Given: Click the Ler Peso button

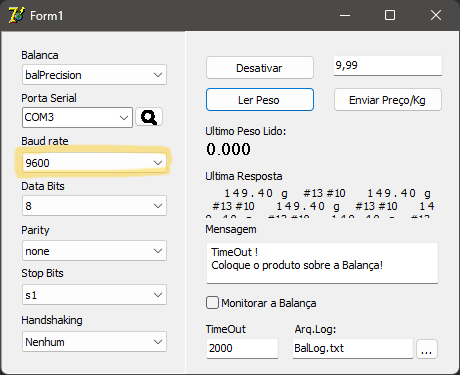Looking at the screenshot, I should click(260, 100).
